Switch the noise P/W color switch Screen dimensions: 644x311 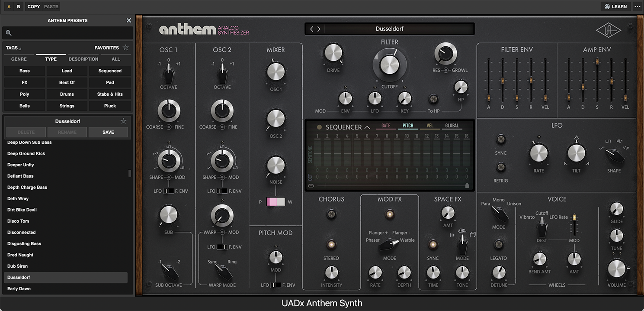276,202
